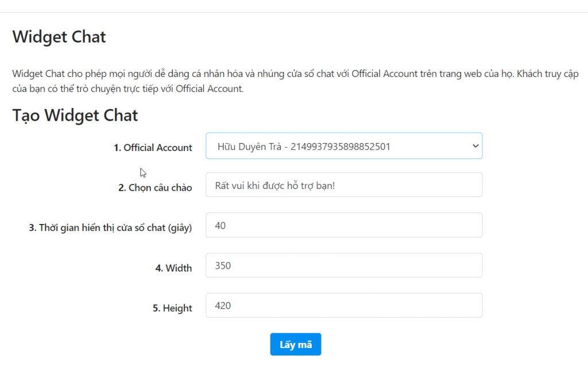
Task: Click the Widget Chat description paragraph
Action: (296, 81)
